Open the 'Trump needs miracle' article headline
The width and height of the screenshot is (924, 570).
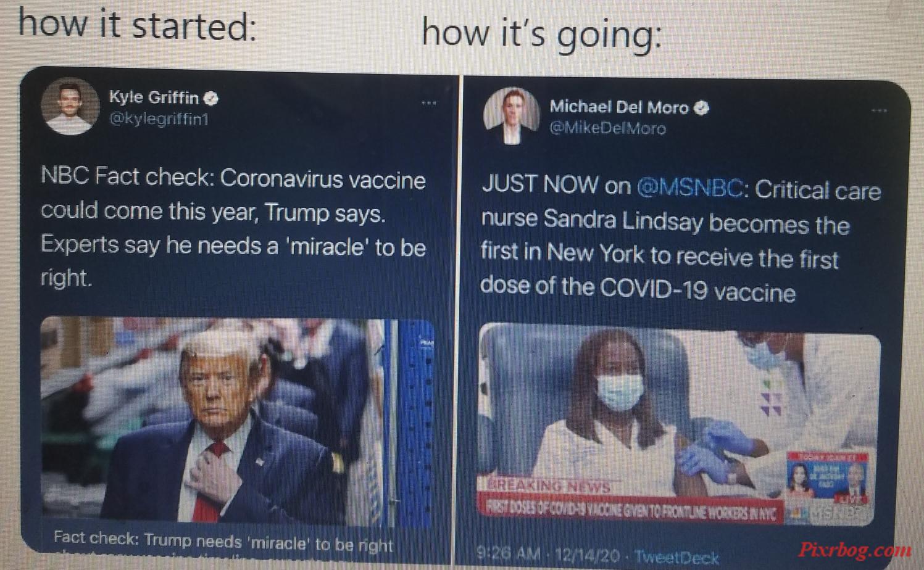pyautogui.click(x=223, y=541)
